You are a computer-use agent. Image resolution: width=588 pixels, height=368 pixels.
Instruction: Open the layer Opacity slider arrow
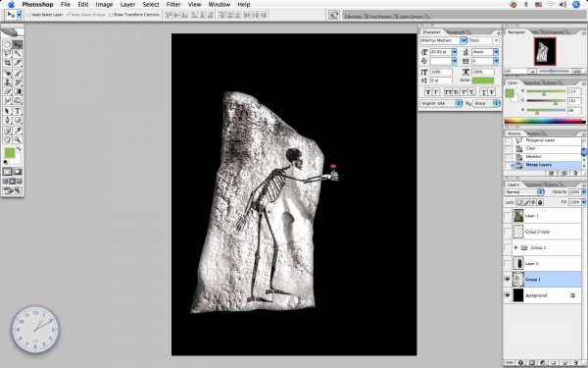583,192
